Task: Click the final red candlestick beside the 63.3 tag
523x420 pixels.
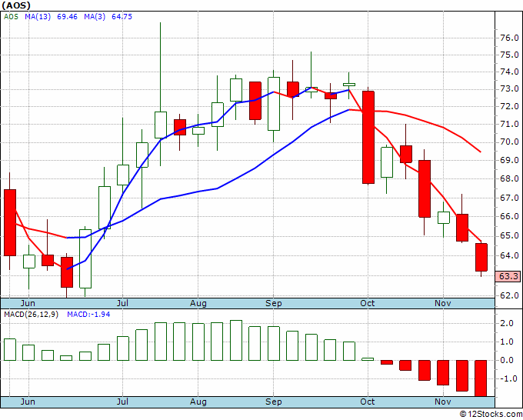Action: tap(481, 257)
